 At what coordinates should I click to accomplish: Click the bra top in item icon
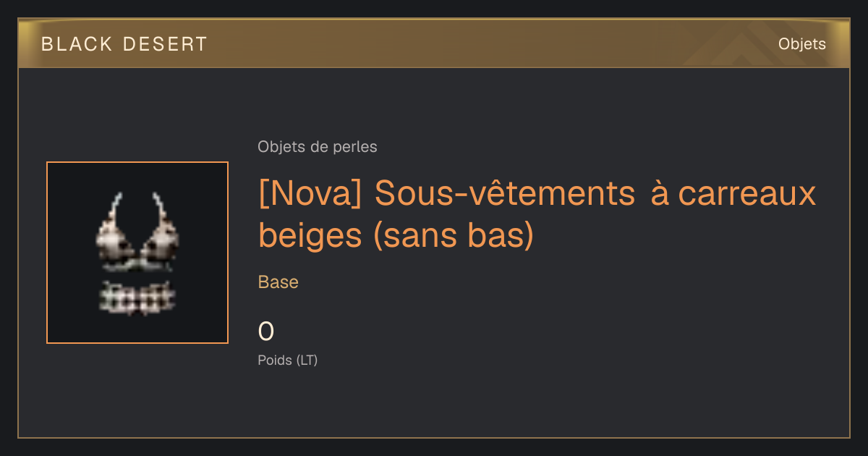pos(137,232)
